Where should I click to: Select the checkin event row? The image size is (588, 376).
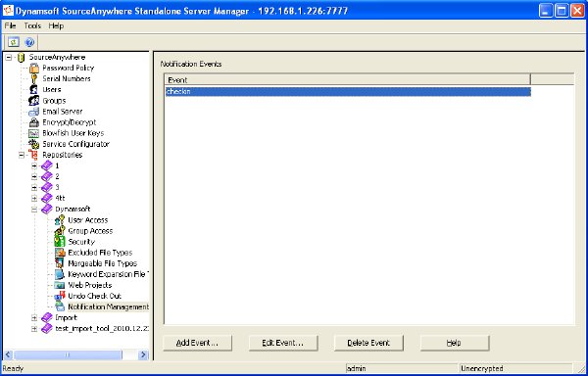click(x=348, y=92)
